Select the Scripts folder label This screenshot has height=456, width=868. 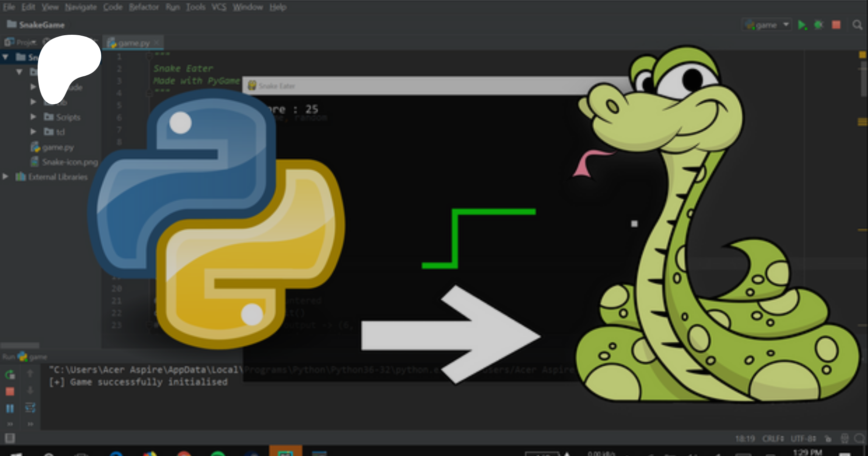pos(68,117)
